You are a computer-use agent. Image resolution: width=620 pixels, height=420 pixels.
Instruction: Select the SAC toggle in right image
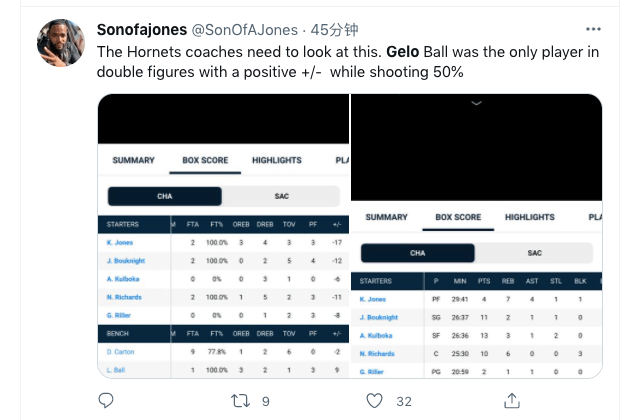(x=534, y=253)
